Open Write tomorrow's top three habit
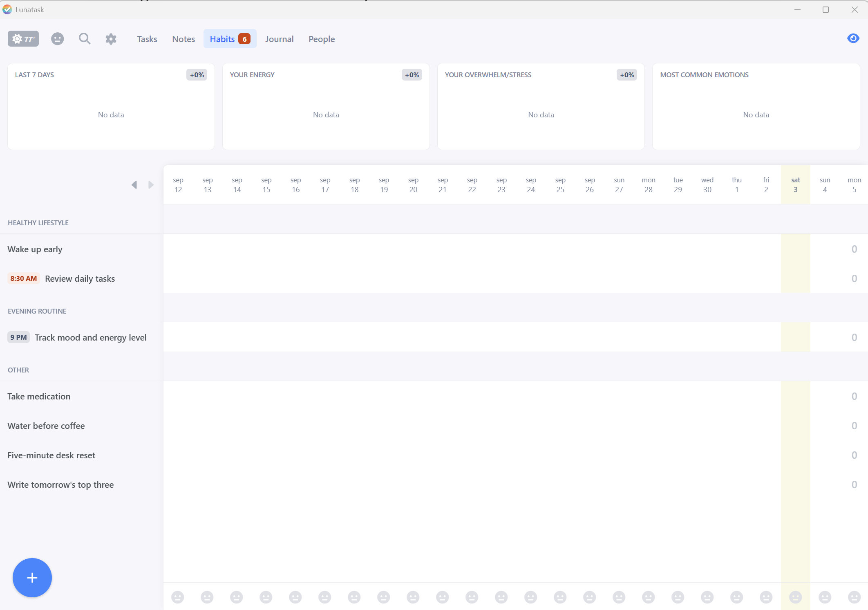 point(60,484)
